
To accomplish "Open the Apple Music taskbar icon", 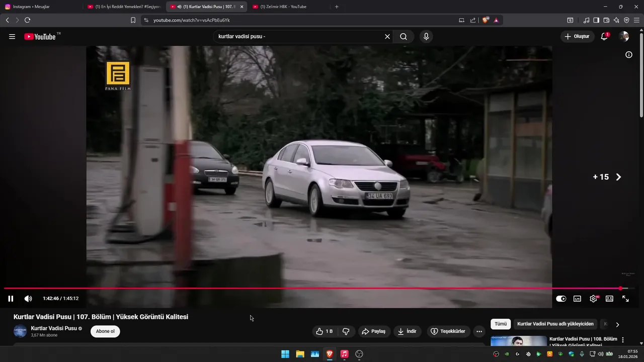I will (344, 354).
